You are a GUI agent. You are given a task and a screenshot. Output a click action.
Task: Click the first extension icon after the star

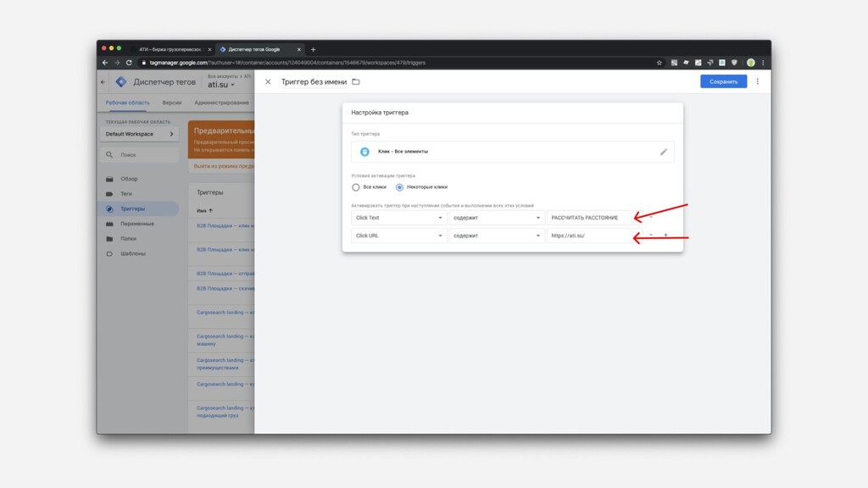coord(674,63)
